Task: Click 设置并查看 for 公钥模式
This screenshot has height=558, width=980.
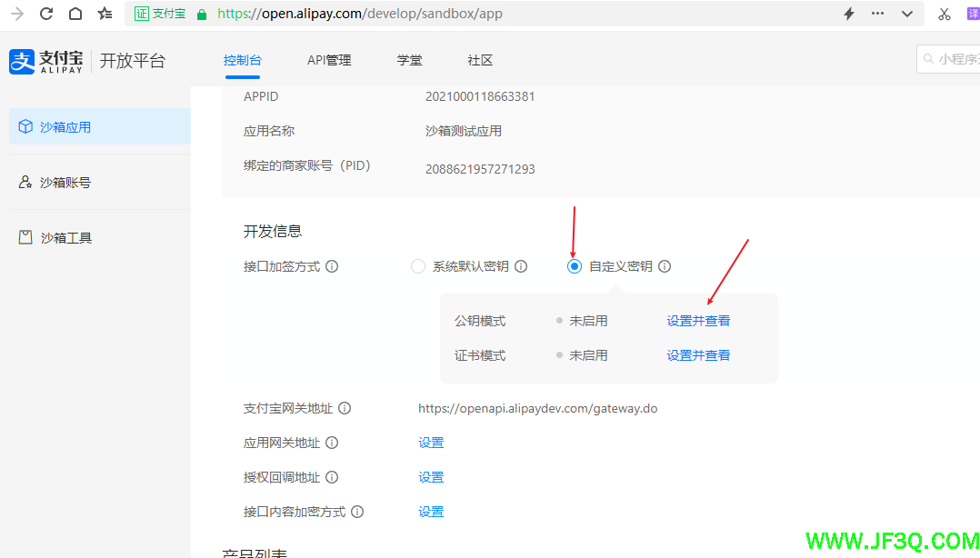Action: [698, 321]
